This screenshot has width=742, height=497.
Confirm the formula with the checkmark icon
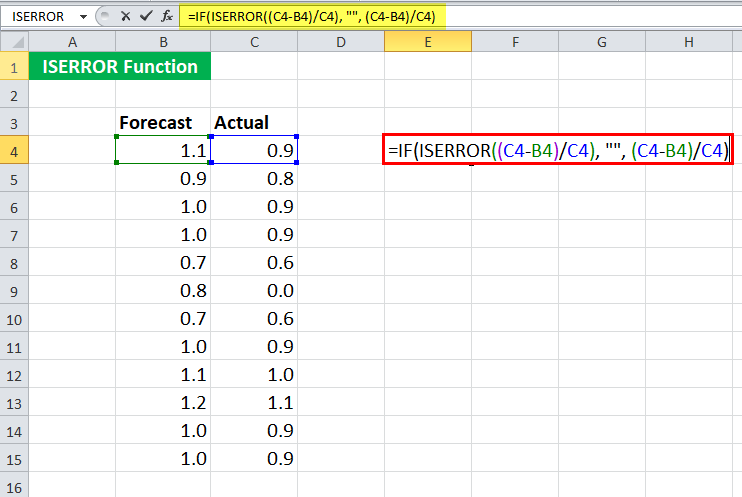point(146,16)
